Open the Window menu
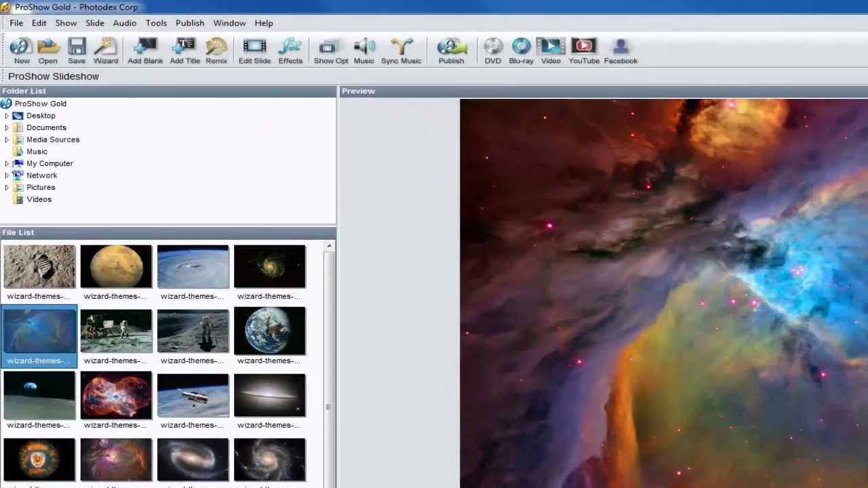 (x=230, y=23)
